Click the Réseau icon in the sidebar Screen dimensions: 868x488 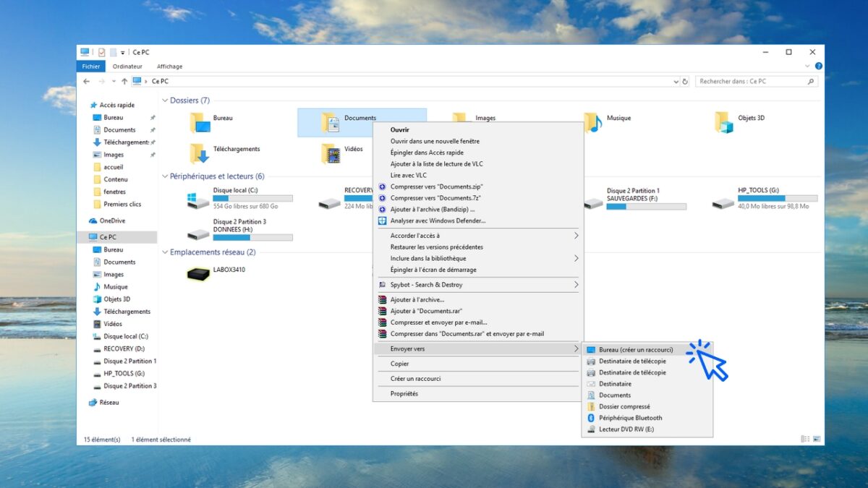coord(92,403)
